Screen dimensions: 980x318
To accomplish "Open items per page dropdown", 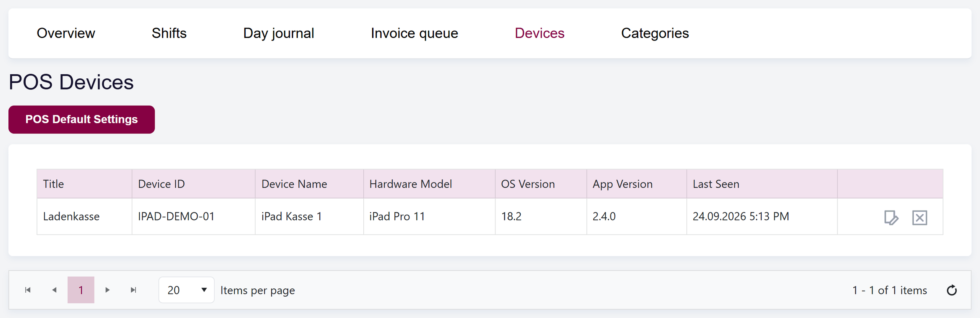I will coord(186,290).
